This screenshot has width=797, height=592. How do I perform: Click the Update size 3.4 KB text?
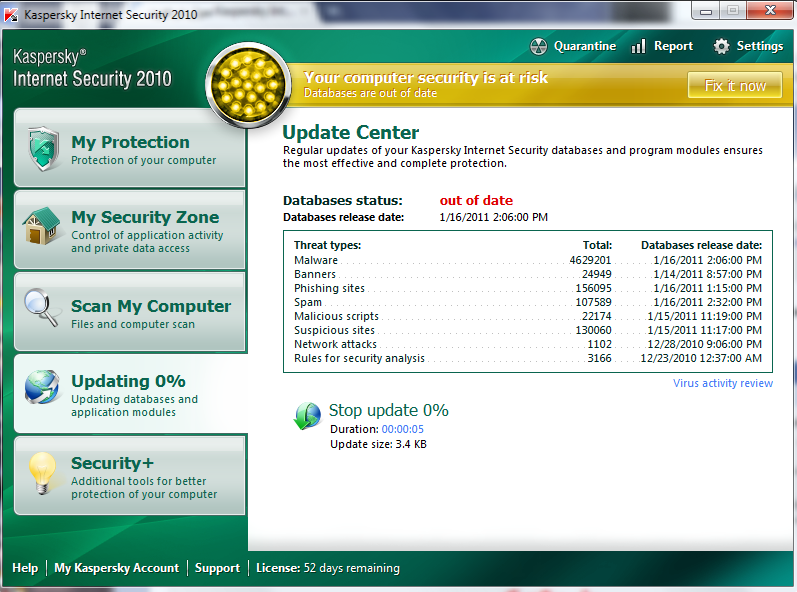click(x=378, y=445)
